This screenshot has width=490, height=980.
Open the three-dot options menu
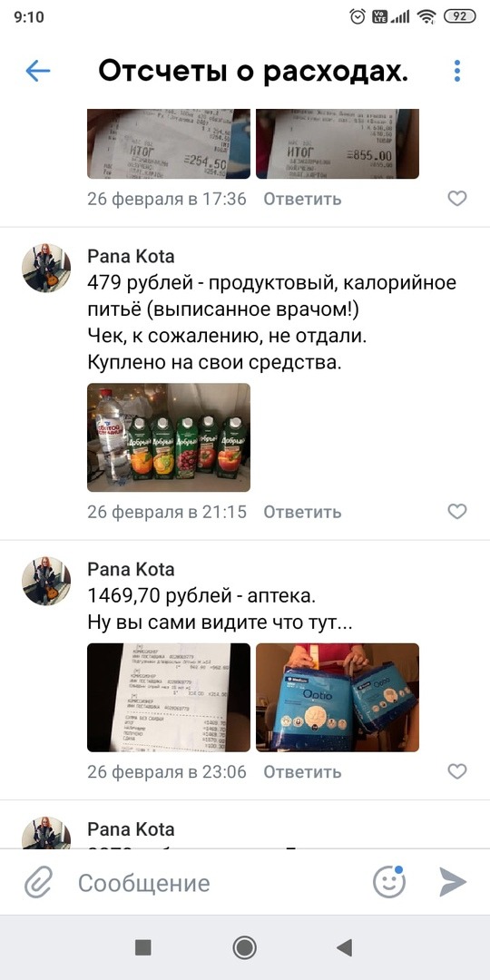(x=457, y=72)
